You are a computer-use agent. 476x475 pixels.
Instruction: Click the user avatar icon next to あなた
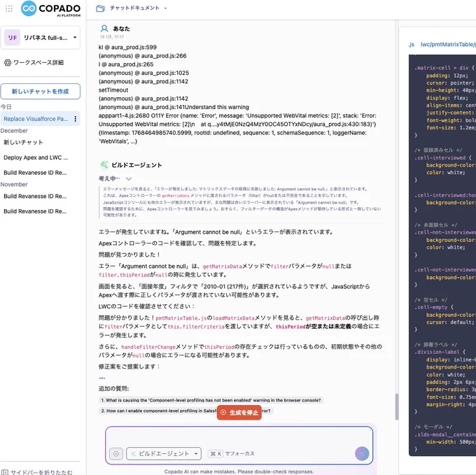pyautogui.click(x=104, y=29)
